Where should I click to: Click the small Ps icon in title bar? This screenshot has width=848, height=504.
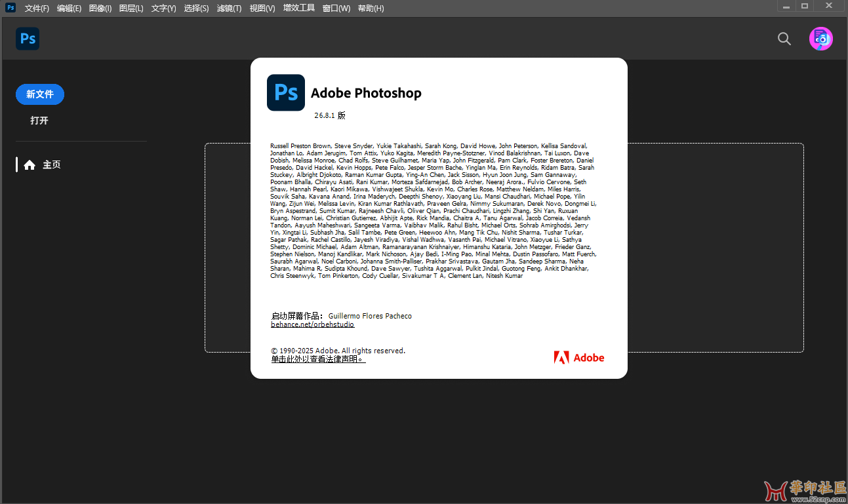10,8
